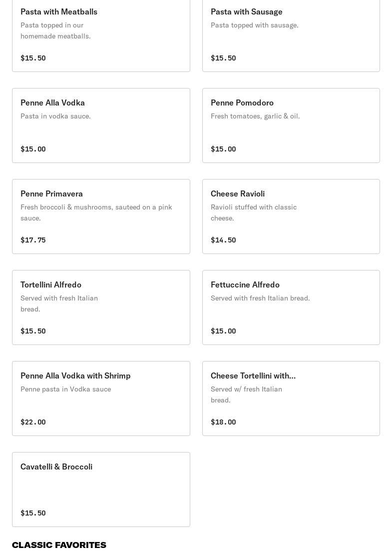Choose the Cavatelli & Broccoli card

(x=101, y=489)
